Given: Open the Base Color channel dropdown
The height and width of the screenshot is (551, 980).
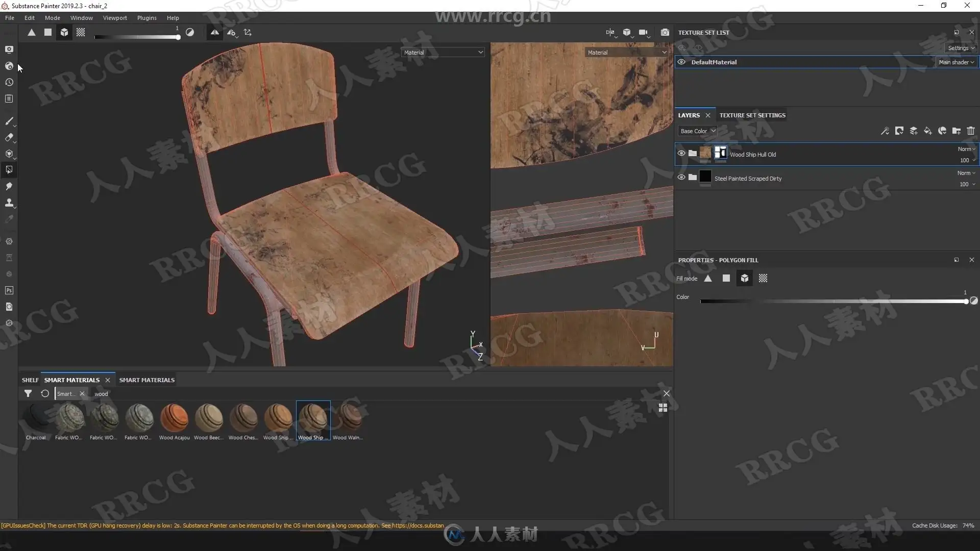Looking at the screenshot, I should [x=697, y=131].
